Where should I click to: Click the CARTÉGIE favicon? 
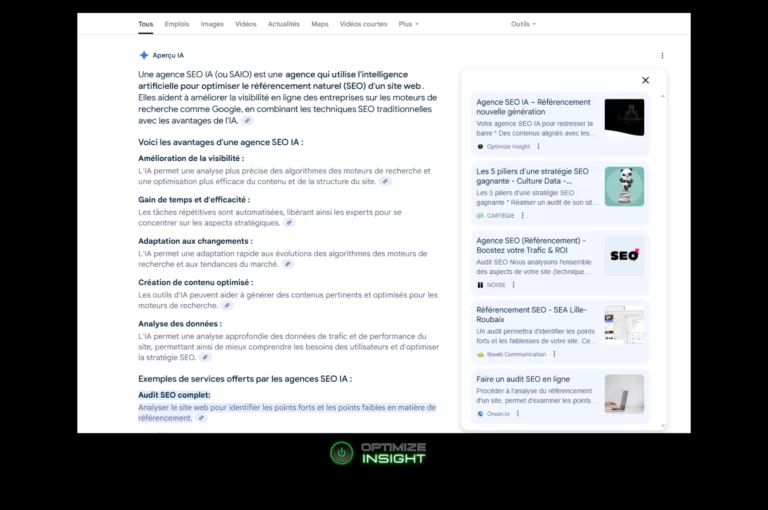(480, 216)
